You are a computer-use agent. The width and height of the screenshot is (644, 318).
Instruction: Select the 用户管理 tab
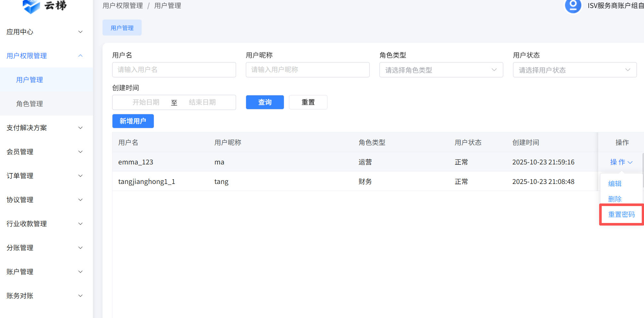[x=122, y=28]
